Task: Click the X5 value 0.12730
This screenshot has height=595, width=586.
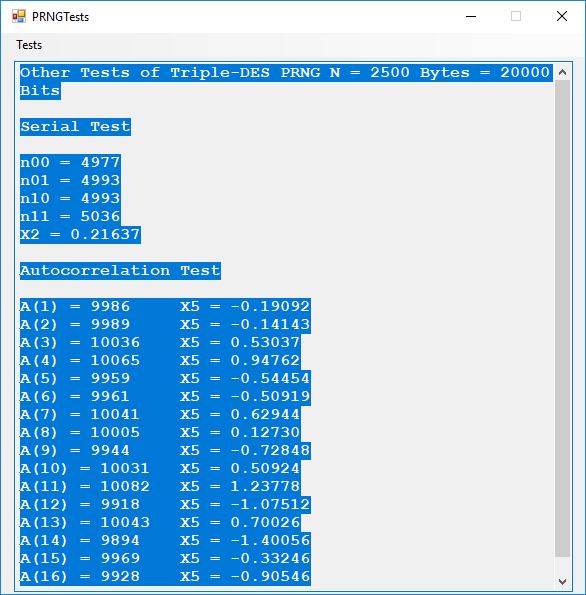Action: (x=265, y=433)
